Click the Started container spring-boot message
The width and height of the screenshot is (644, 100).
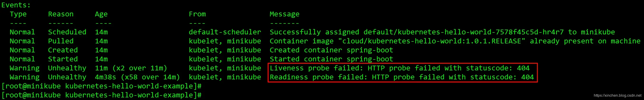point(331,59)
